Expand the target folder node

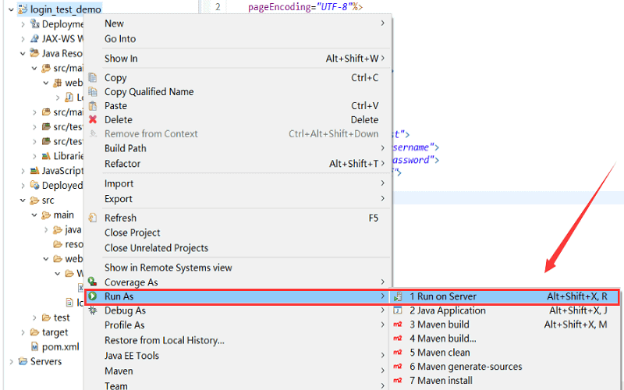tap(23, 332)
